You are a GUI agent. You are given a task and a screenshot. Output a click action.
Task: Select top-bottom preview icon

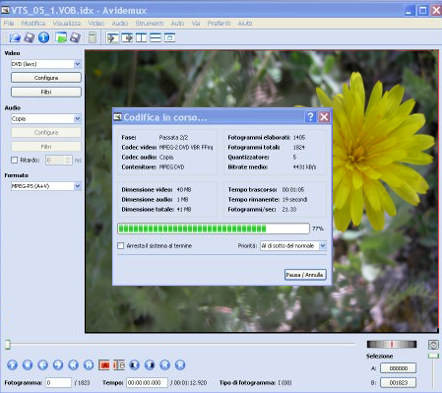coord(155,38)
